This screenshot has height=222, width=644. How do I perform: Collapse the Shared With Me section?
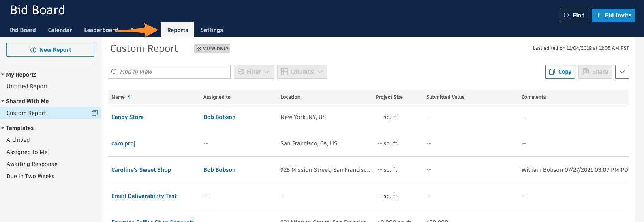coord(3,101)
